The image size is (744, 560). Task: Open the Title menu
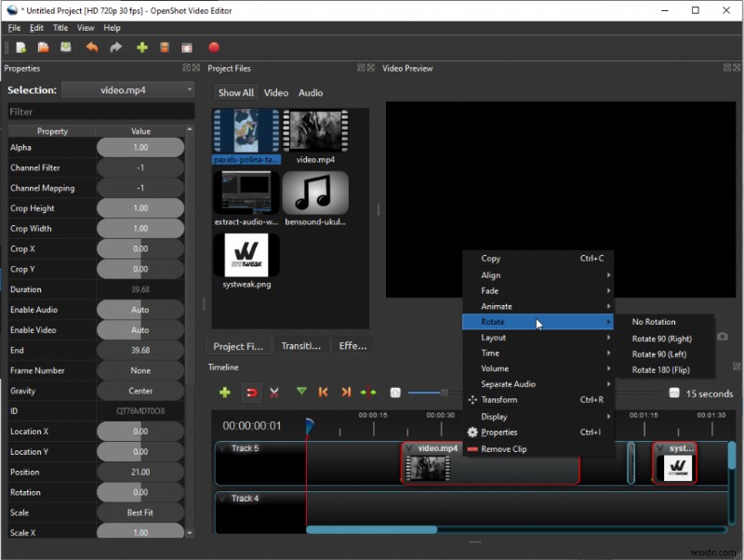pyautogui.click(x=60, y=28)
